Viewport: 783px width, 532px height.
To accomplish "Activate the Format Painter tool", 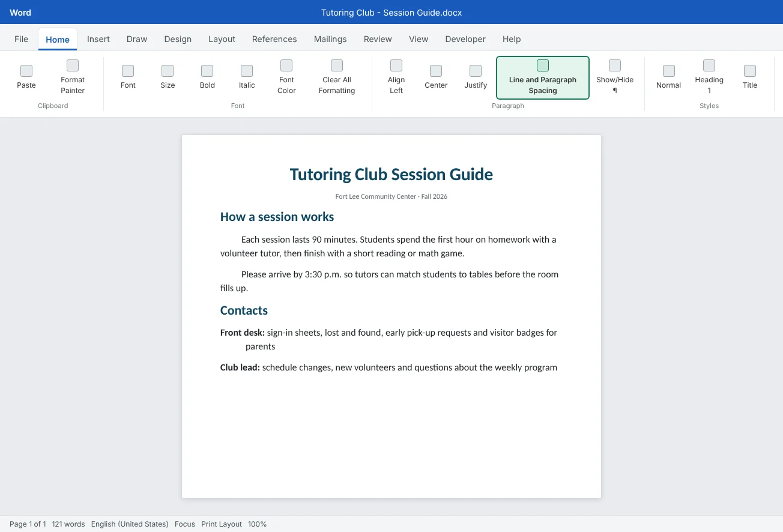I will pyautogui.click(x=73, y=77).
